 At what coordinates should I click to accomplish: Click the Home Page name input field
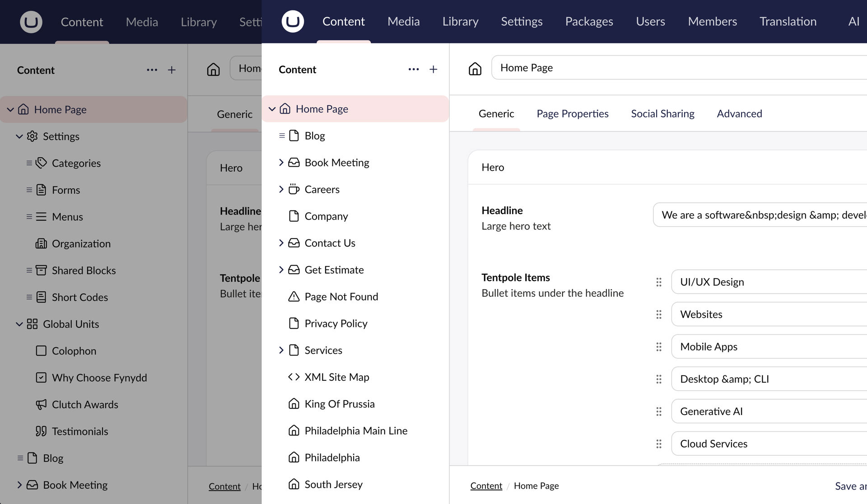(x=679, y=68)
